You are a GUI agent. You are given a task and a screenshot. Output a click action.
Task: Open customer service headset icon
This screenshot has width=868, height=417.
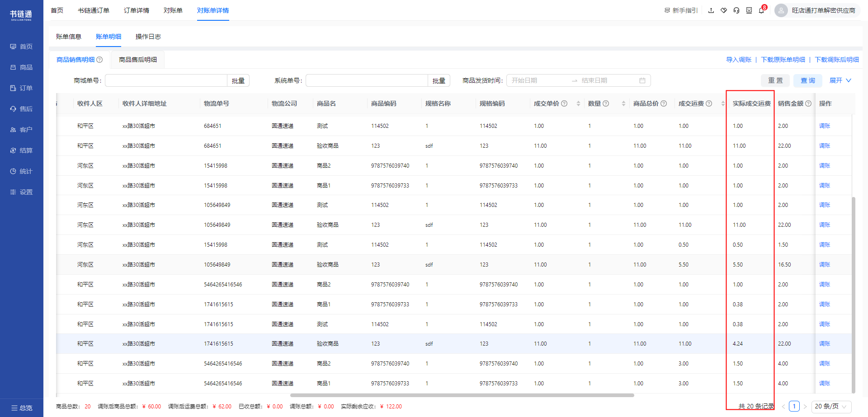tap(736, 10)
